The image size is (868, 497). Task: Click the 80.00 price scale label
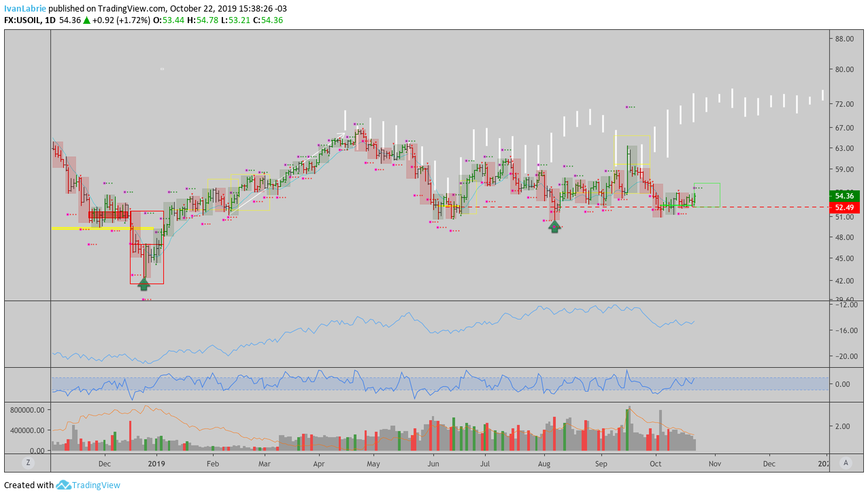pos(845,69)
